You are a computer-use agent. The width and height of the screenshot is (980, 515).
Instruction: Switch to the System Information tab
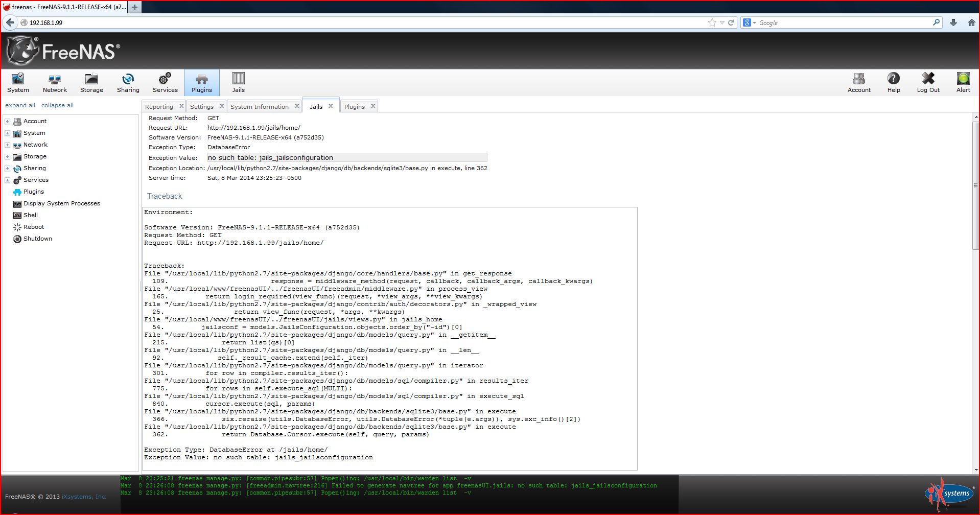(x=260, y=107)
